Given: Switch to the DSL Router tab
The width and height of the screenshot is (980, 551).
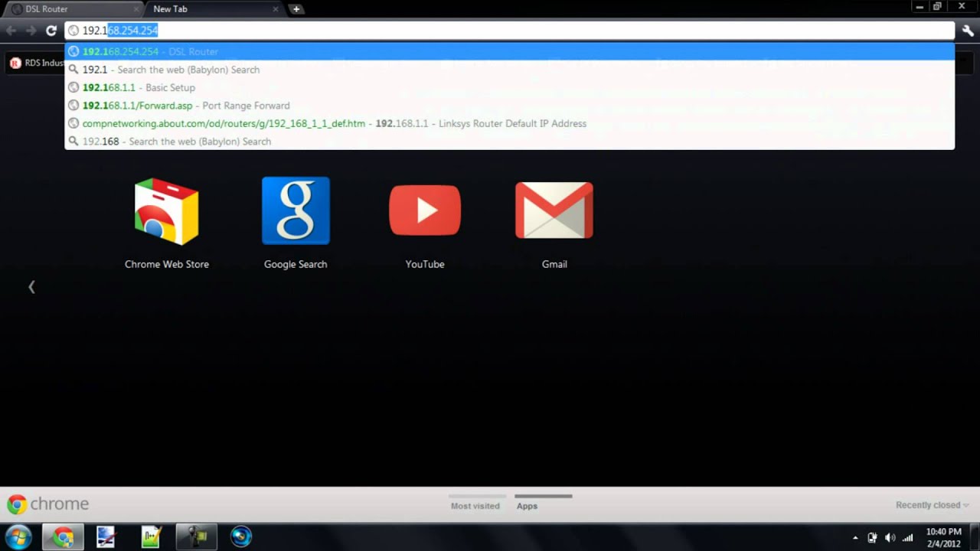Looking at the screenshot, I should (73, 9).
